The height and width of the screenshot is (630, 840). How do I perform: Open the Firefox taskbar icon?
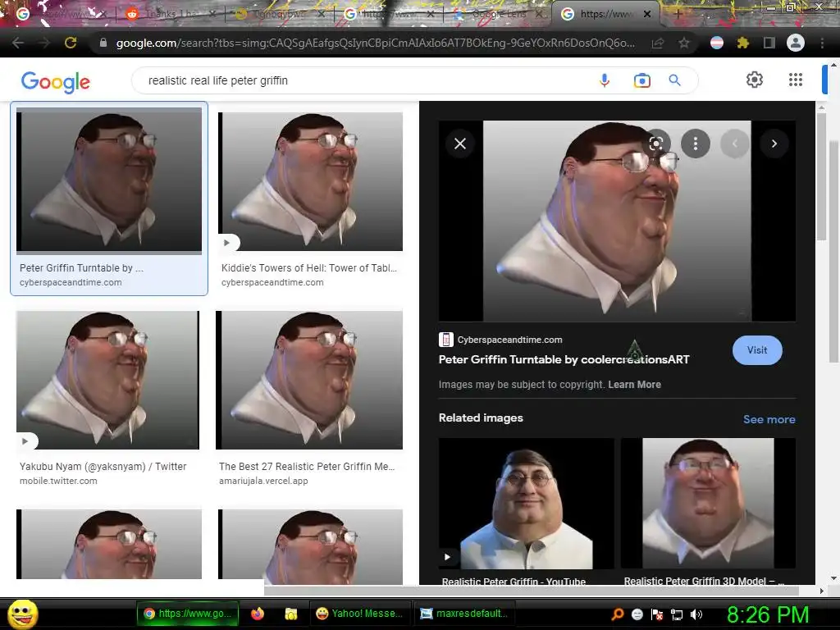tap(258, 614)
